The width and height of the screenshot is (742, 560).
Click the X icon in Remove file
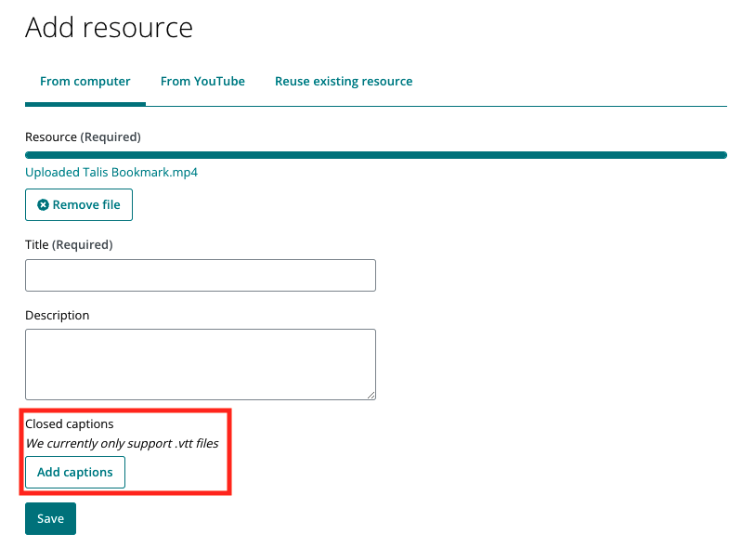pos(43,205)
